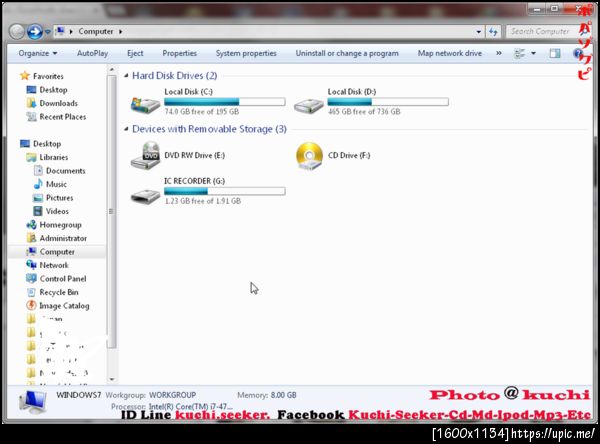The width and height of the screenshot is (600, 444).
Task: Click the Pictures library icon
Action: 38,198
